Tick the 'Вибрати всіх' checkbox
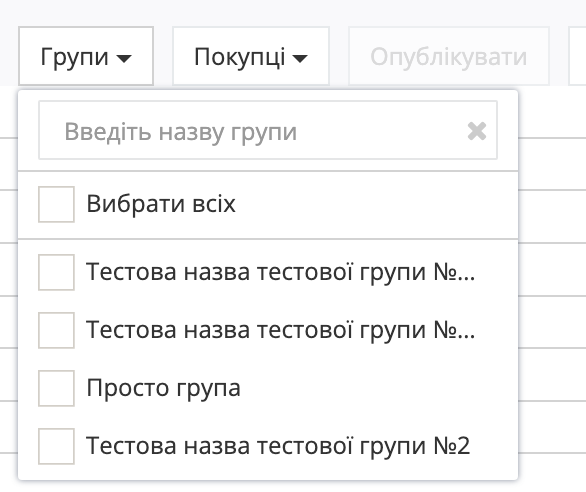Viewport: 586px width, 492px height. pyautogui.click(x=56, y=204)
